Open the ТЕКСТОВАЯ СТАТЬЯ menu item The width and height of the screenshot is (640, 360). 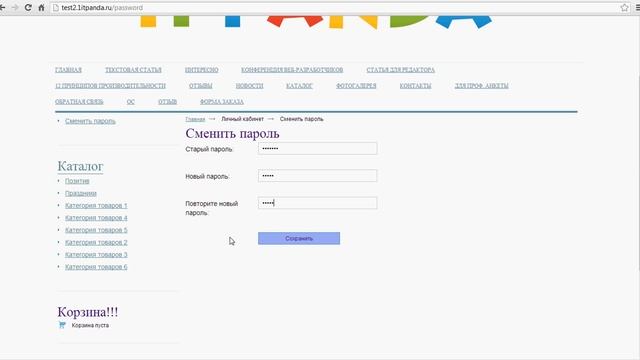(x=133, y=70)
